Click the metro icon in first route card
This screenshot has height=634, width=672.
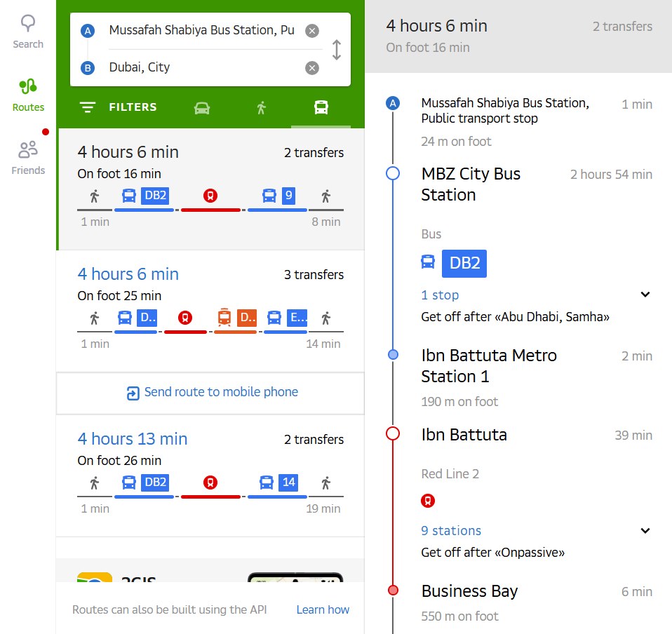point(210,196)
